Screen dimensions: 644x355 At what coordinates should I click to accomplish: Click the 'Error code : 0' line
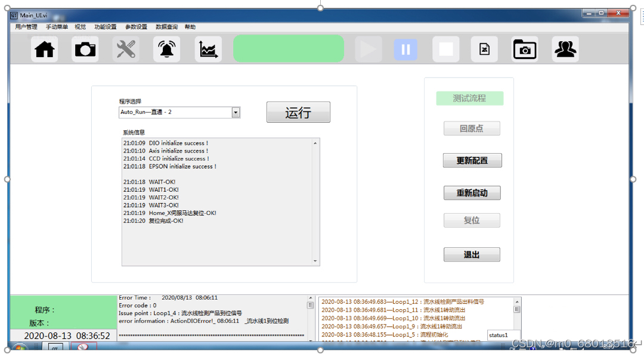coord(138,306)
